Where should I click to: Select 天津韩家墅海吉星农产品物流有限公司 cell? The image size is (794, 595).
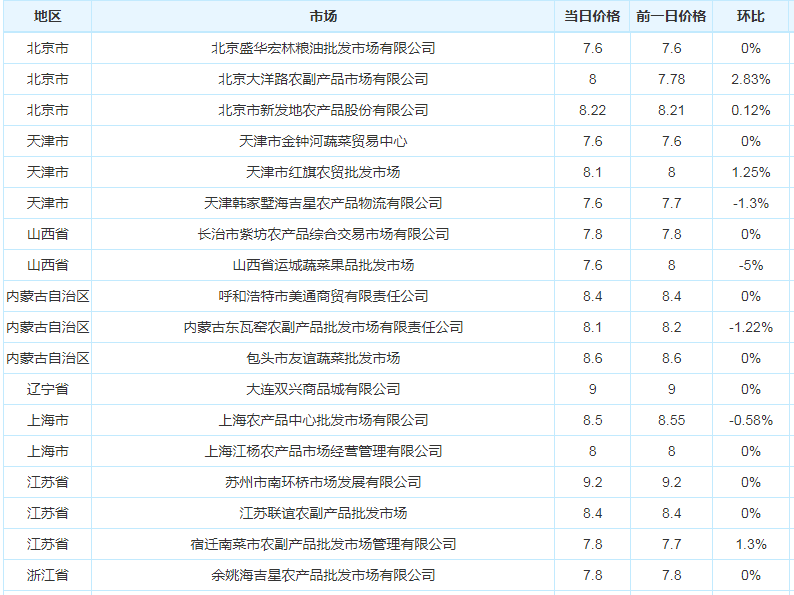(x=323, y=203)
